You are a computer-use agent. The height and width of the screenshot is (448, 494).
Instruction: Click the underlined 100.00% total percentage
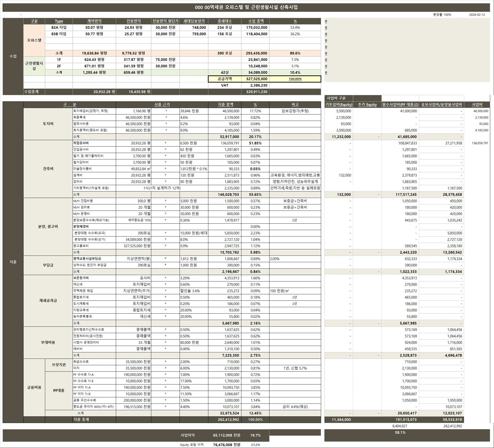pyautogui.click(x=295, y=79)
